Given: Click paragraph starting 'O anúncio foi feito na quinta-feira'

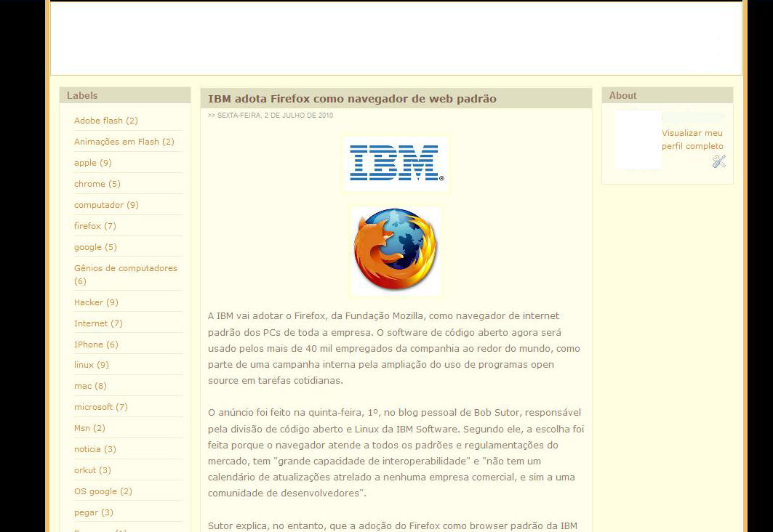Looking at the screenshot, I should (396, 453).
